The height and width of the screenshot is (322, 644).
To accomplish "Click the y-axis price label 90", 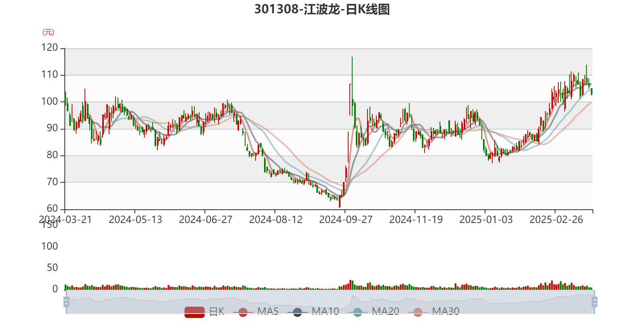I will click(x=52, y=128).
